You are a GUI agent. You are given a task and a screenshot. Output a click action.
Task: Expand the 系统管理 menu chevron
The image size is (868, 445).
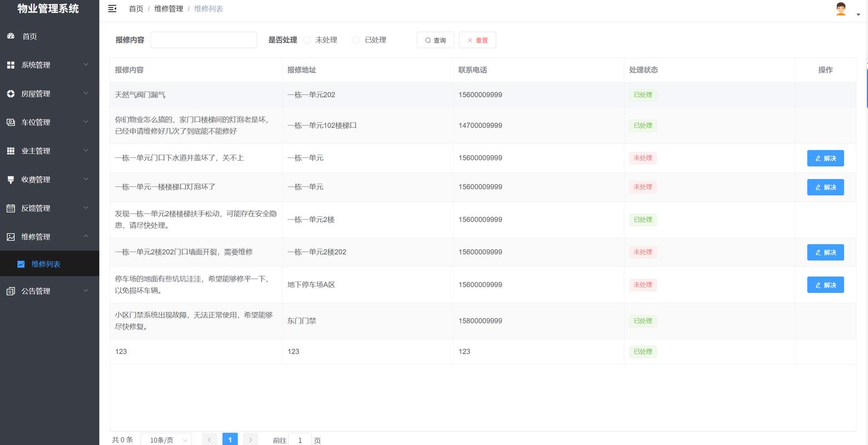click(x=86, y=65)
